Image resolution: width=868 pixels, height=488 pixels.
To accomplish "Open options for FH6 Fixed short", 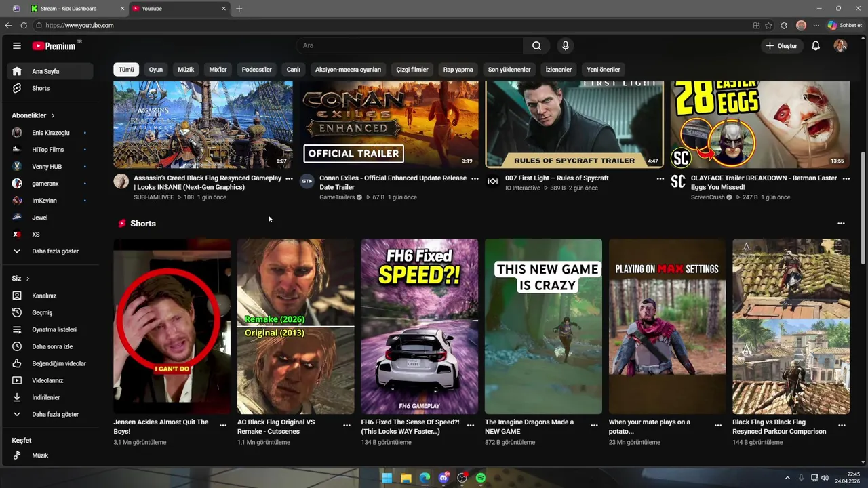I will pyautogui.click(x=471, y=426).
